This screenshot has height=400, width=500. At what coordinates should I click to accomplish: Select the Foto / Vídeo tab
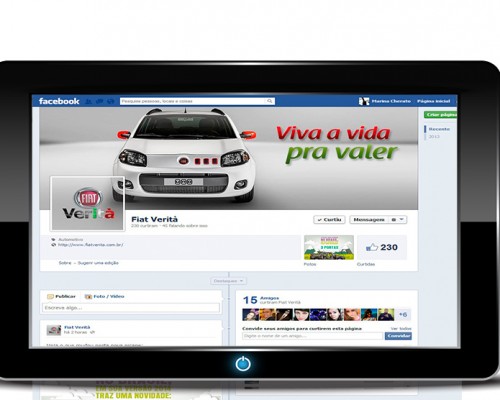105,296
